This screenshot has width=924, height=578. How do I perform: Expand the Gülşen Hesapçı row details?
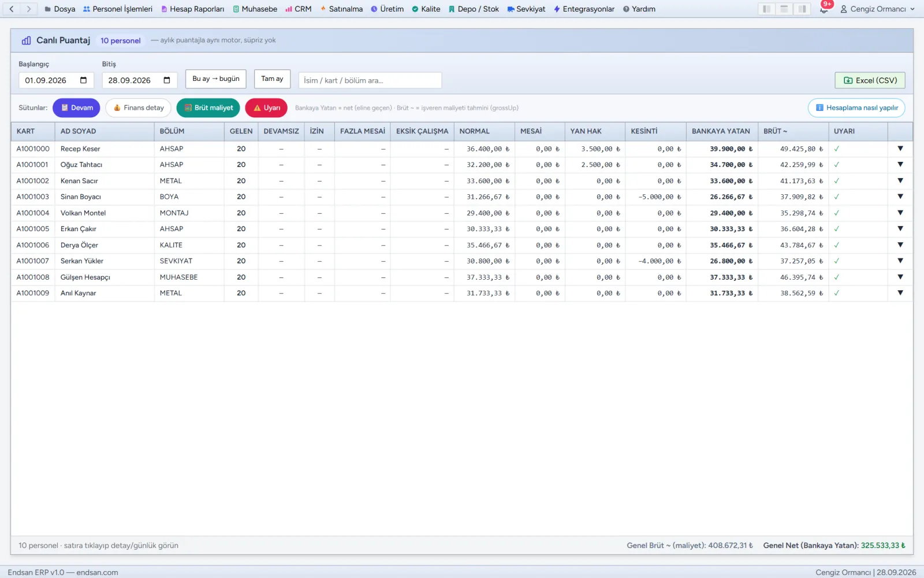click(x=900, y=277)
